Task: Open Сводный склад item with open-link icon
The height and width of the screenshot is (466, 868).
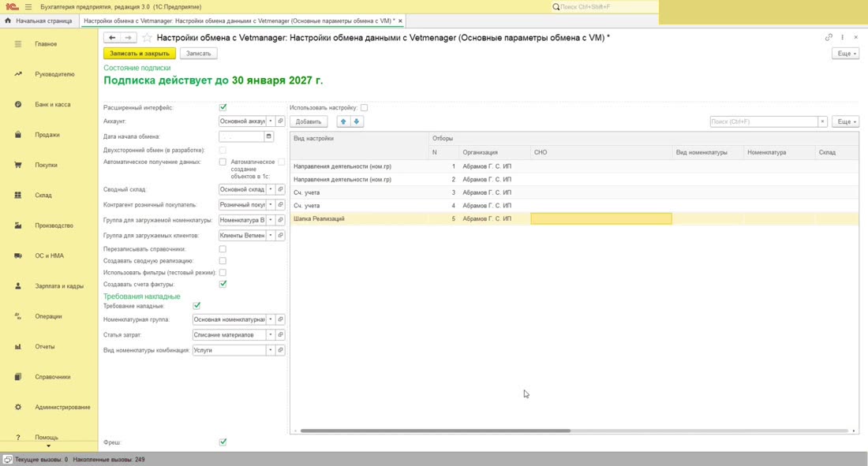Action: tap(280, 189)
